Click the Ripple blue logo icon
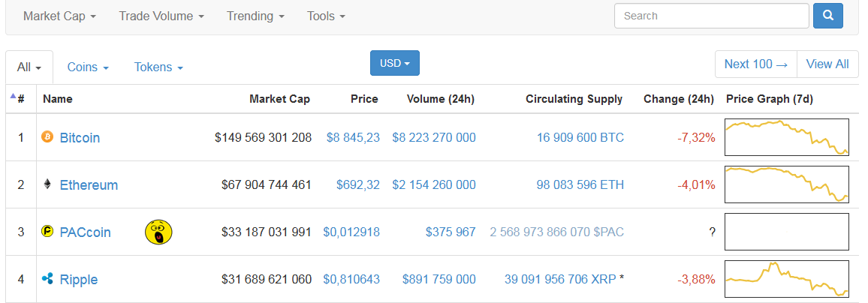Viewport: 868px width, 303px height. 47,279
